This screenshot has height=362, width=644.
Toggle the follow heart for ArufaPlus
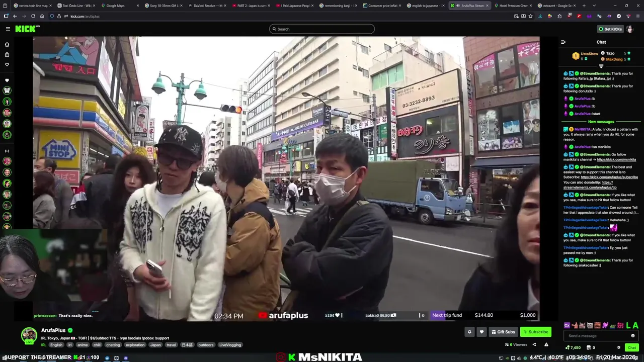(x=481, y=332)
